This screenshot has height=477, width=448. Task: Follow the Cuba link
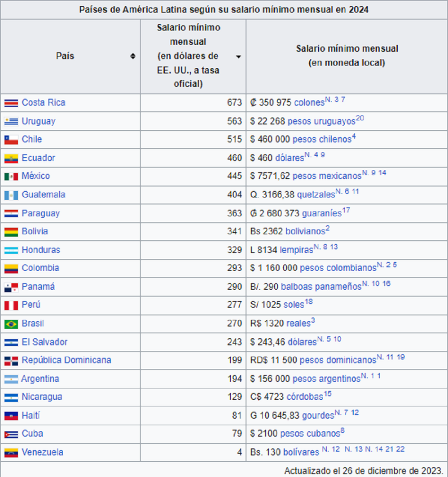click(32, 433)
